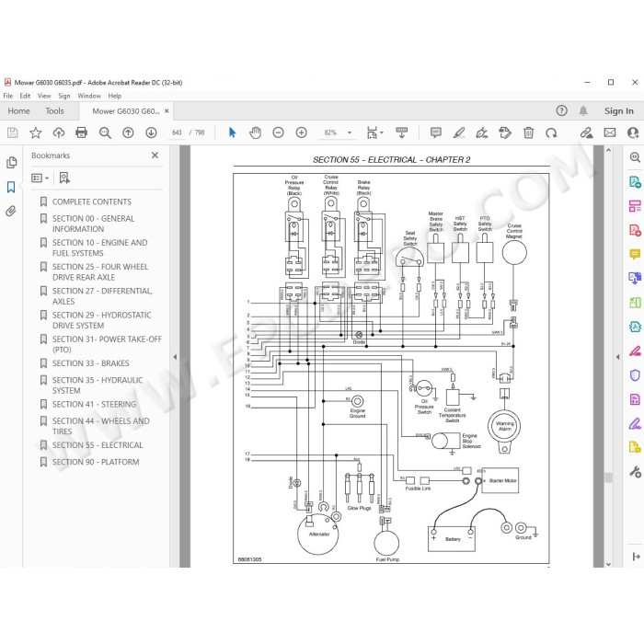Show the page thumbnails panel

click(x=11, y=163)
